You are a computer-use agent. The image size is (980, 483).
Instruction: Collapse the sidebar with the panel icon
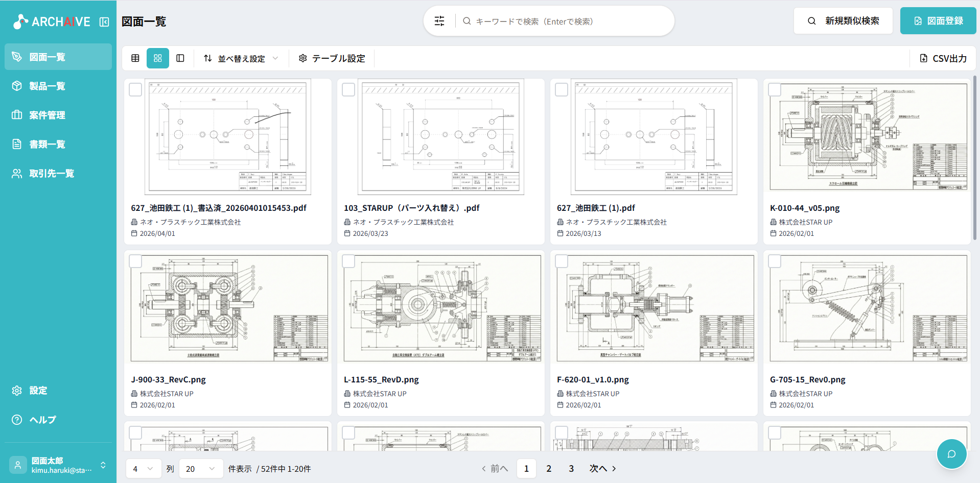(x=104, y=22)
